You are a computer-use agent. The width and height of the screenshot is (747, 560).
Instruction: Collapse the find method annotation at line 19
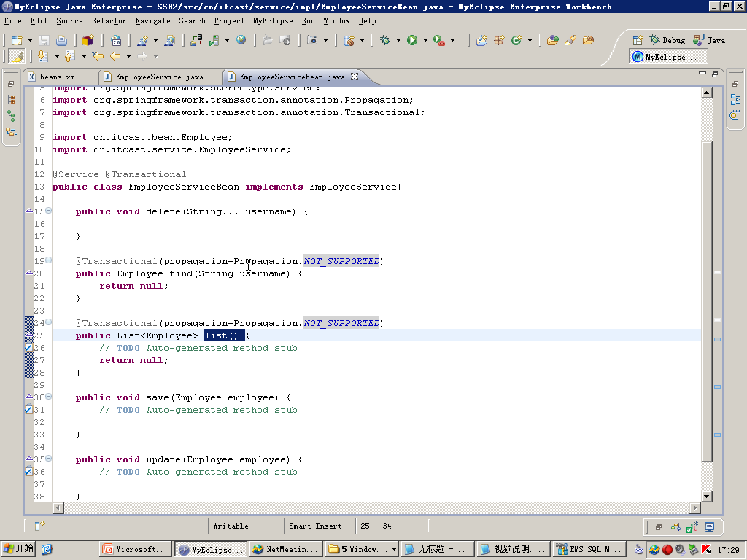(x=49, y=260)
